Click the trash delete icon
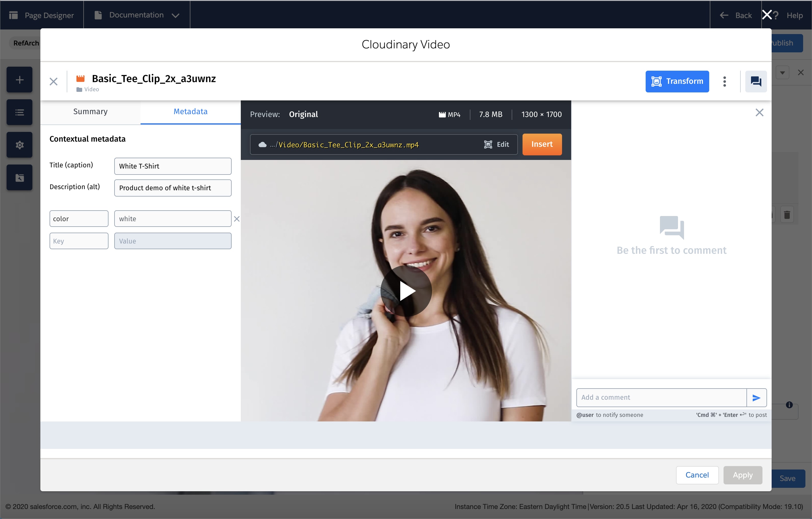The image size is (812, 519). coord(787,215)
